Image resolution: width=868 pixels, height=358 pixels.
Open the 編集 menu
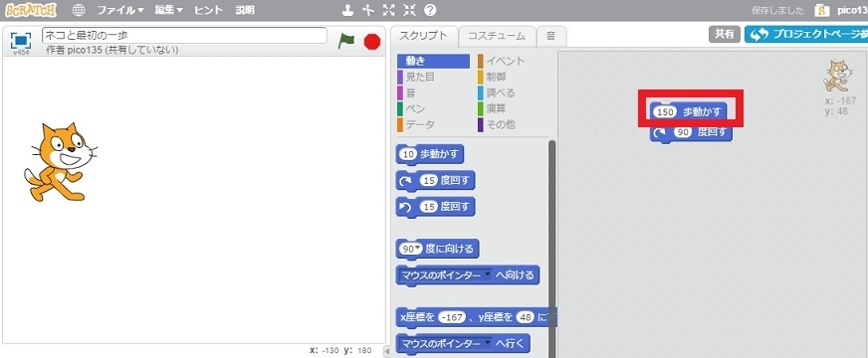pos(169,10)
